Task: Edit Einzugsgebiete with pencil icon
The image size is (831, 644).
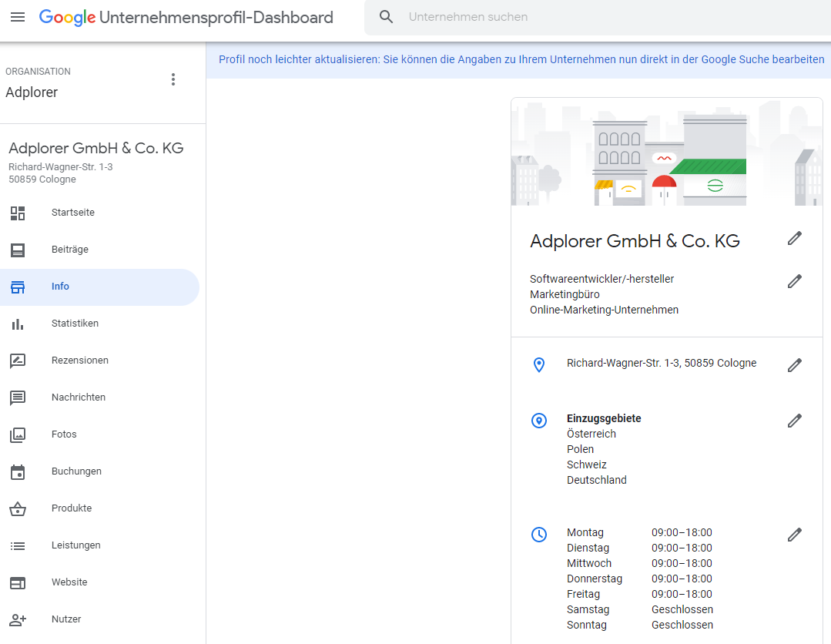Action: click(x=795, y=421)
